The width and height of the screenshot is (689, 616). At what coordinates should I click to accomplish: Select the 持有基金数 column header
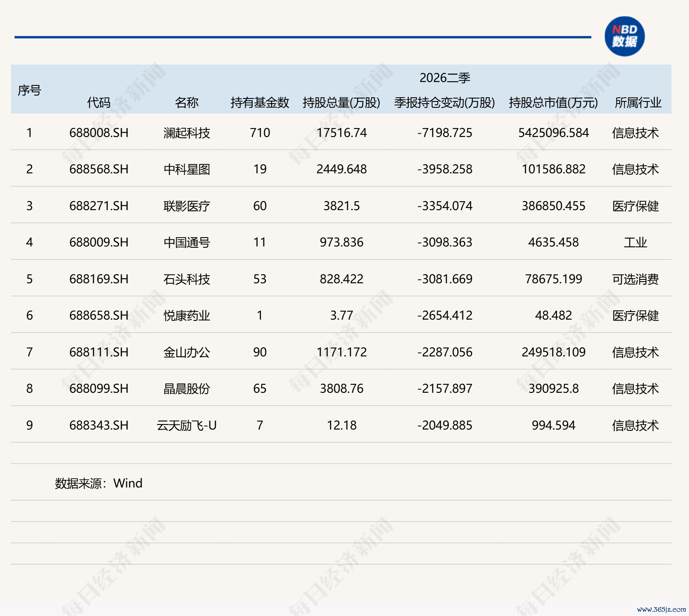click(x=260, y=102)
